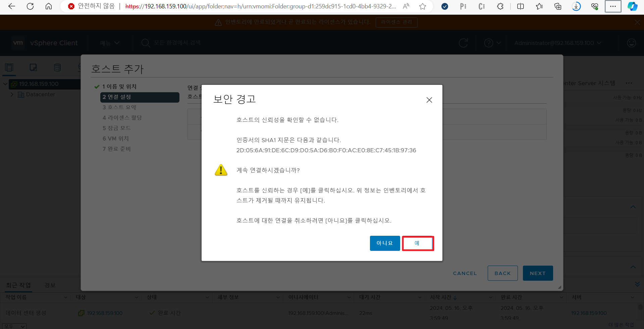The image size is (644, 329).
Task: Select the Hosts and Clusters inventory icon
Action: point(9,67)
